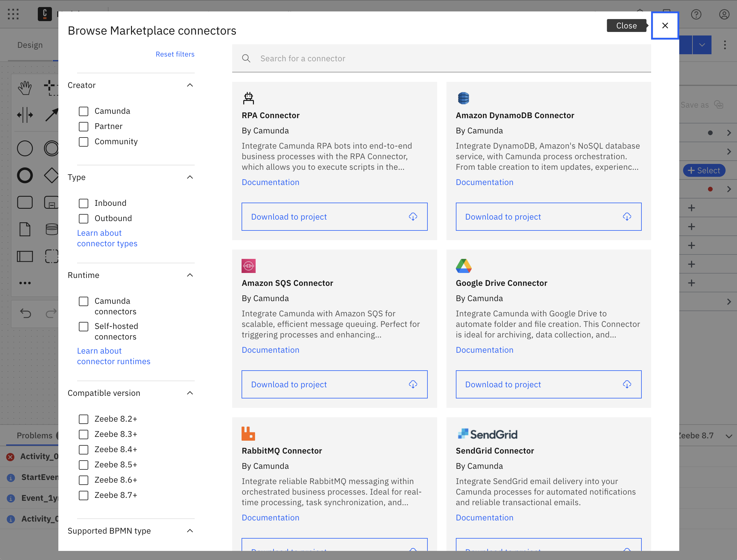This screenshot has height=560, width=737.
Task: Click the search magnifier icon
Action: (x=246, y=58)
